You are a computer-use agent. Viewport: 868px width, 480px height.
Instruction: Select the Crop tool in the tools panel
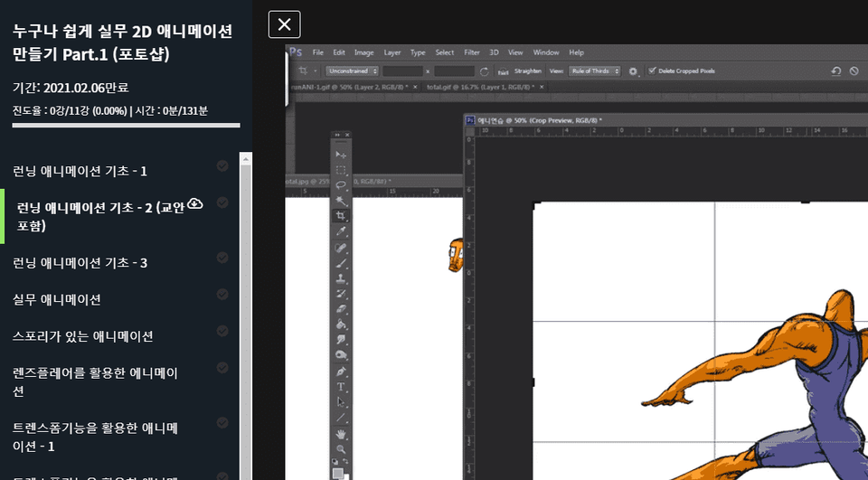pyautogui.click(x=341, y=215)
